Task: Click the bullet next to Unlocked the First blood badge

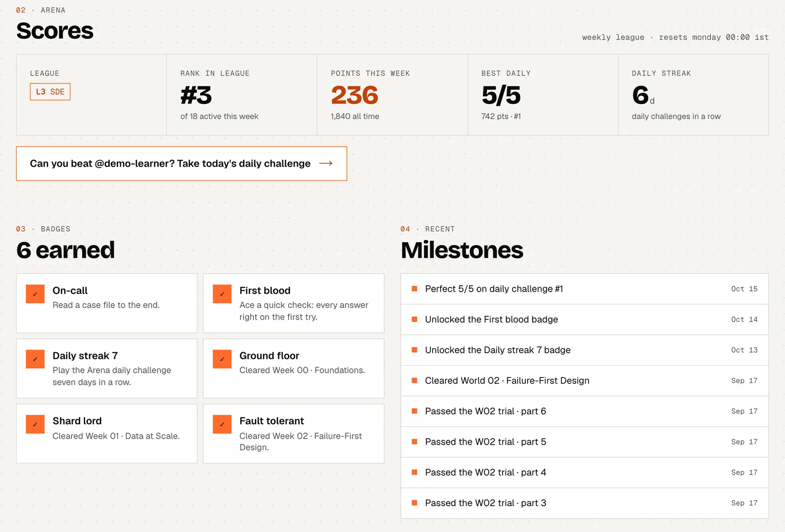Action: pos(414,319)
